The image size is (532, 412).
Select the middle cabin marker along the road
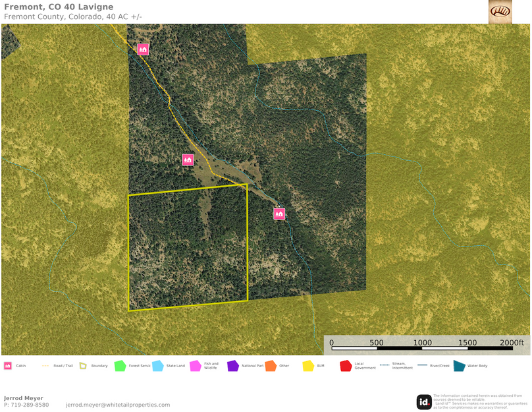pyautogui.click(x=188, y=160)
